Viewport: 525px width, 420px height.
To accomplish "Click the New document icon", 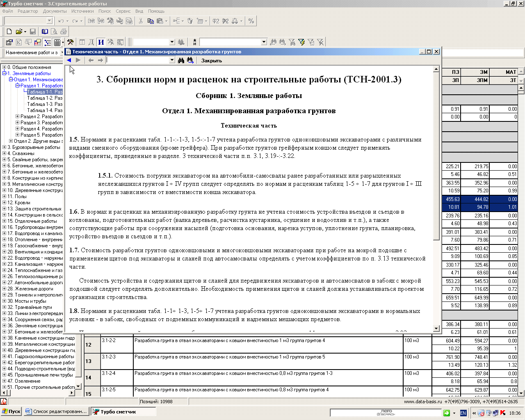I will pyautogui.click(x=9, y=32).
